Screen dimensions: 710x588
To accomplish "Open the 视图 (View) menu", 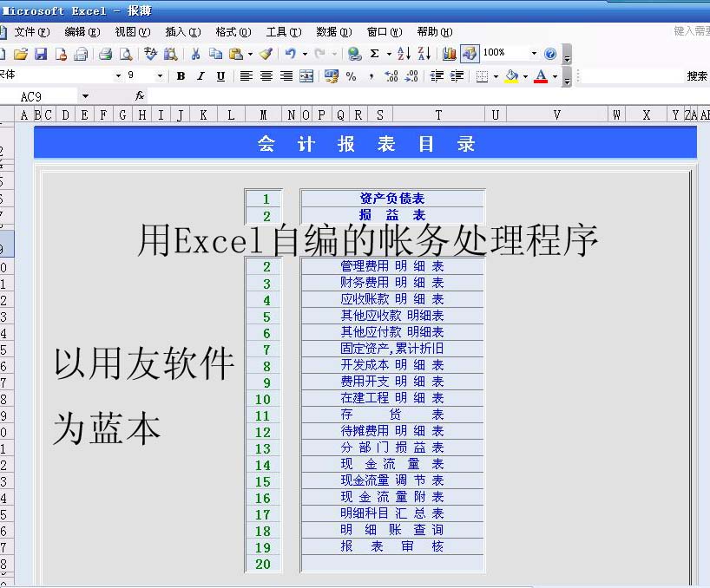I will click(132, 32).
